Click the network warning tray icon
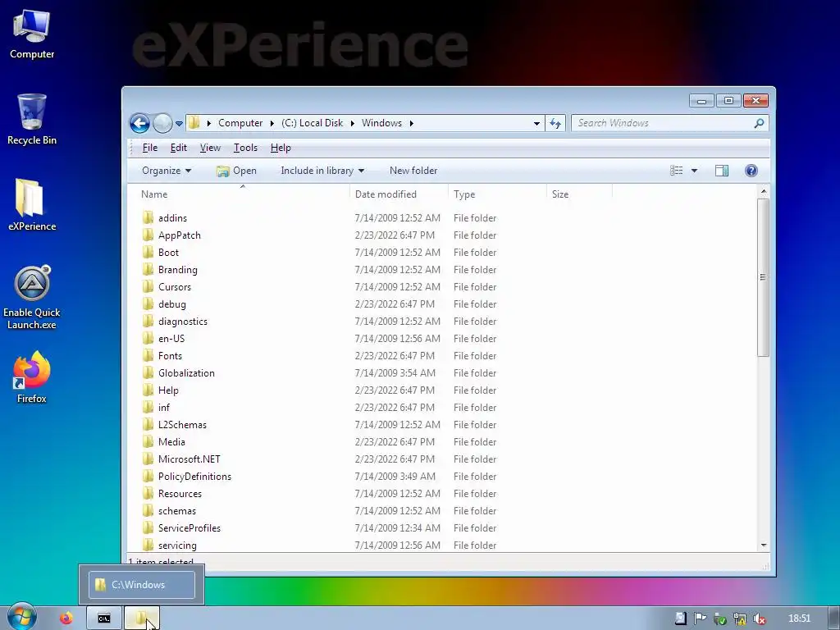This screenshot has width=840, height=630. click(x=740, y=619)
